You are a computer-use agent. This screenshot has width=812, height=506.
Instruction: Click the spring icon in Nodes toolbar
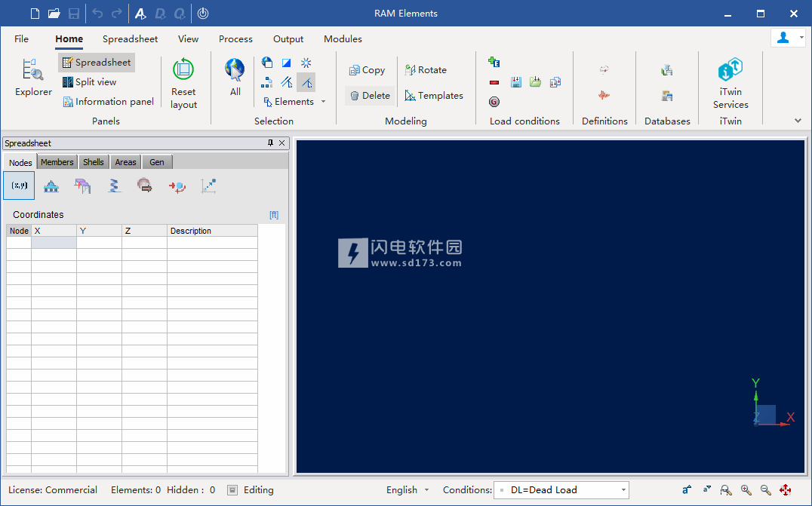114,186
